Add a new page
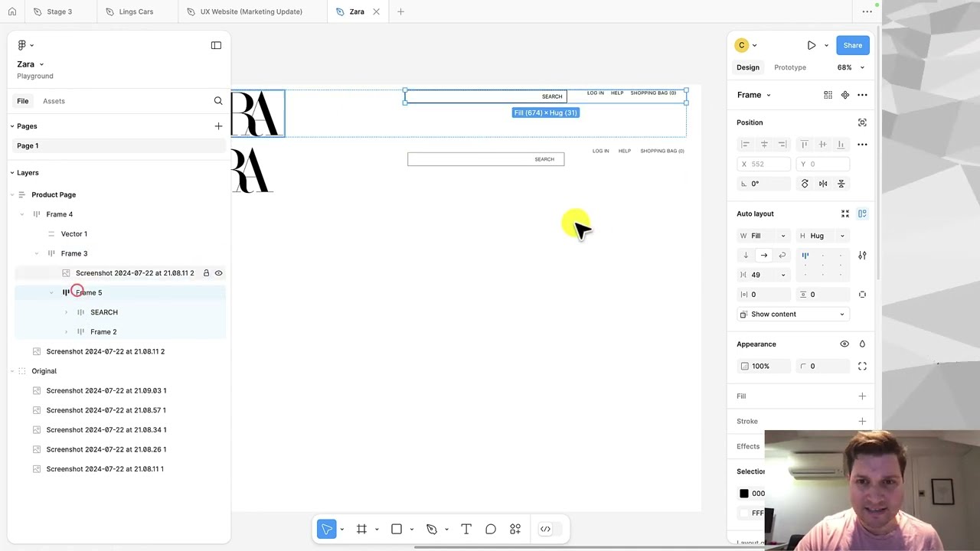The height and width of the screenshot is (551, 980). click(218, 126)
